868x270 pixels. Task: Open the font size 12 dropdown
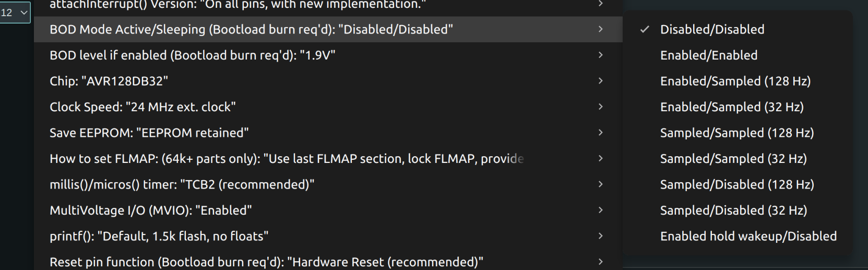click(x=15, y=13)
